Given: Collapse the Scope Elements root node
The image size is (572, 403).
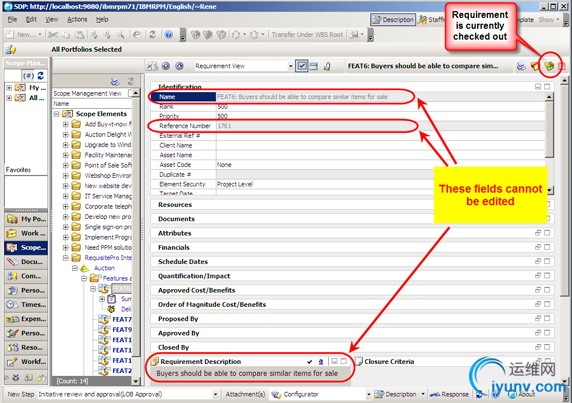Looking at the screenshot, I should 57,114.
